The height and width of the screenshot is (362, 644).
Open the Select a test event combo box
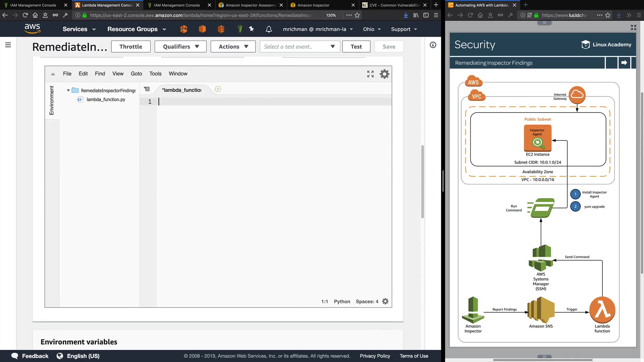coord(300,47)
